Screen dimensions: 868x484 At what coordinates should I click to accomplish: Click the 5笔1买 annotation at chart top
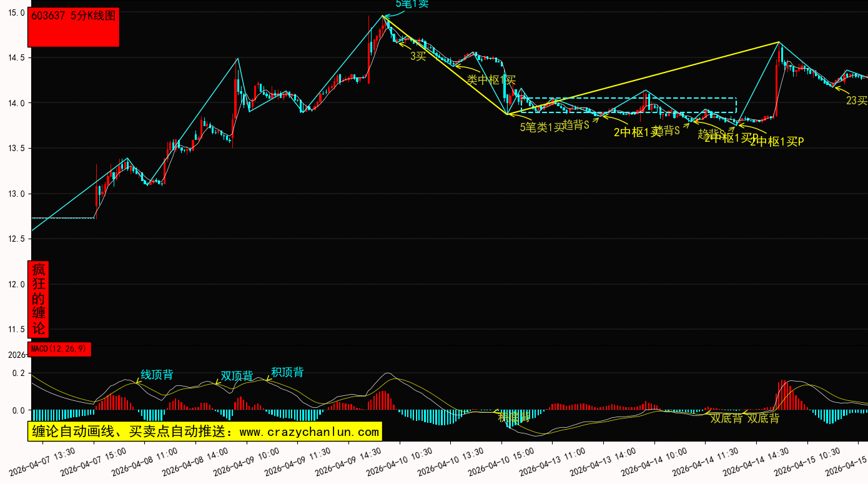pyautogui.click(x=412, y=4)
